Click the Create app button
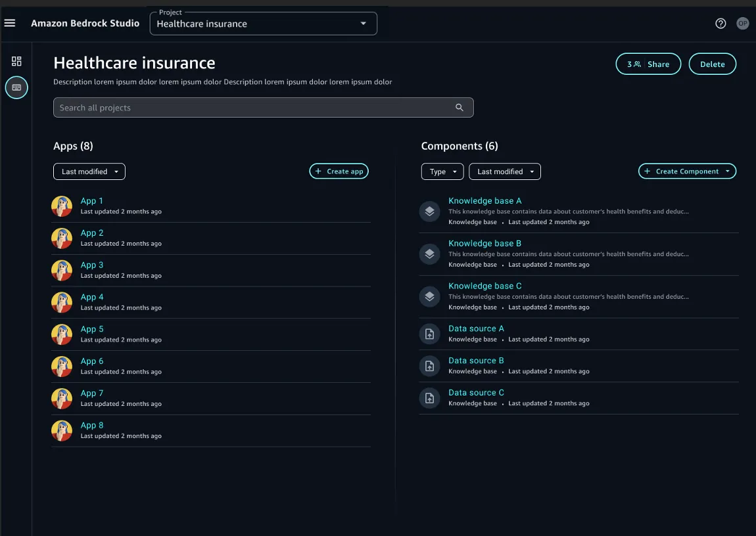This screenshot has width=756, height=536. tap(339, 171)
